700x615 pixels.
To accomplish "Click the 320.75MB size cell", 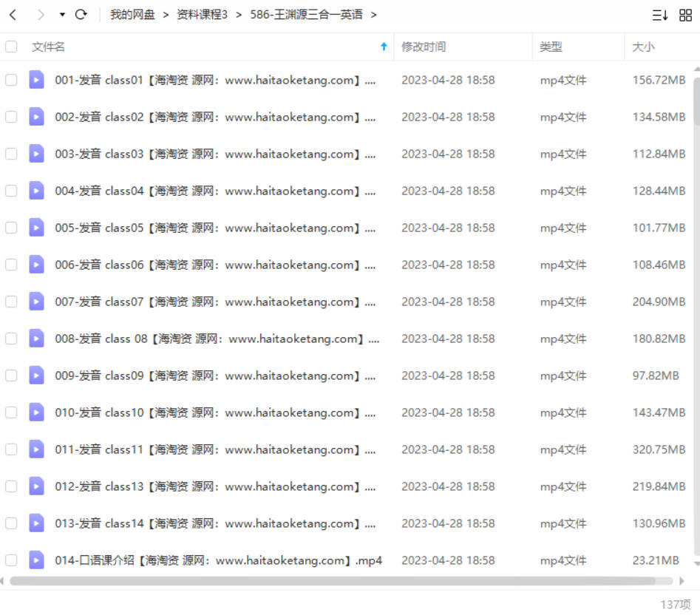I will (659, 449).
